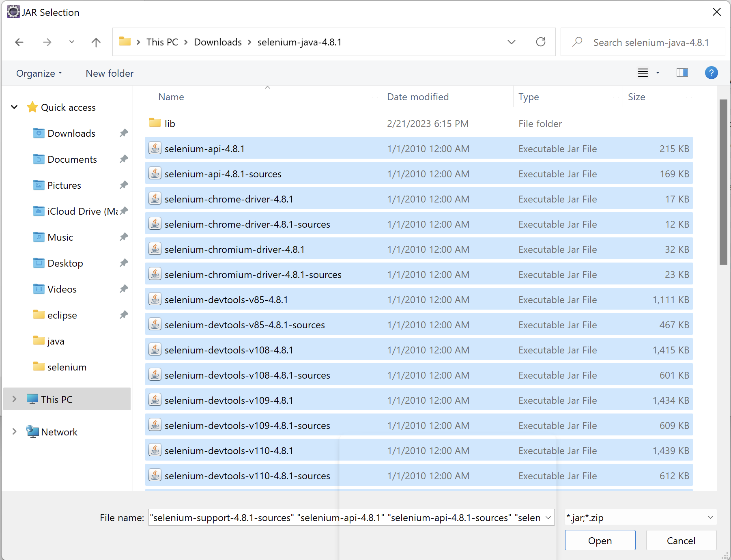
Task: Open the selenium folder in sidebar
Action: pyautogui.click(x=67, y=367)
